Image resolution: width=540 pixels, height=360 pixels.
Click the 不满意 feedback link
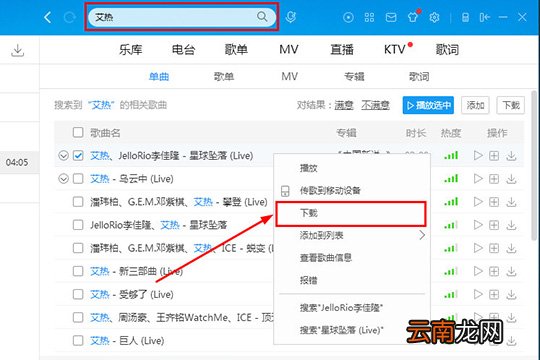coord(375,105)
